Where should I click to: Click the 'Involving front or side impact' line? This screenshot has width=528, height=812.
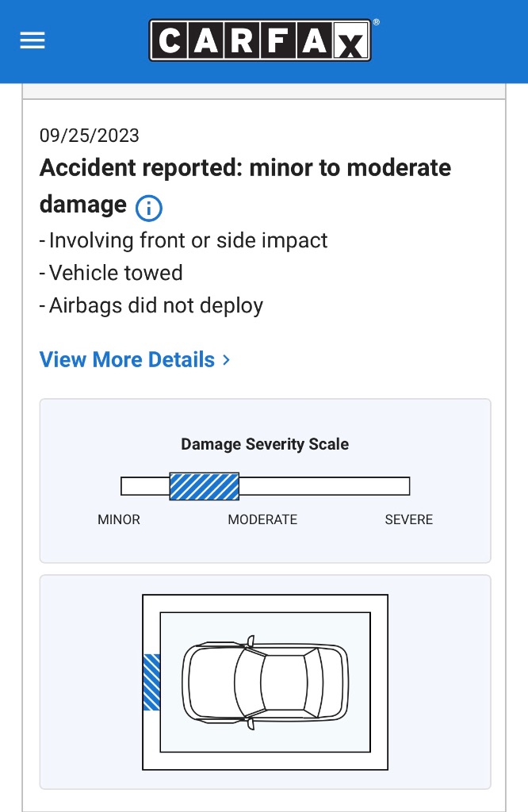[183, 241]
